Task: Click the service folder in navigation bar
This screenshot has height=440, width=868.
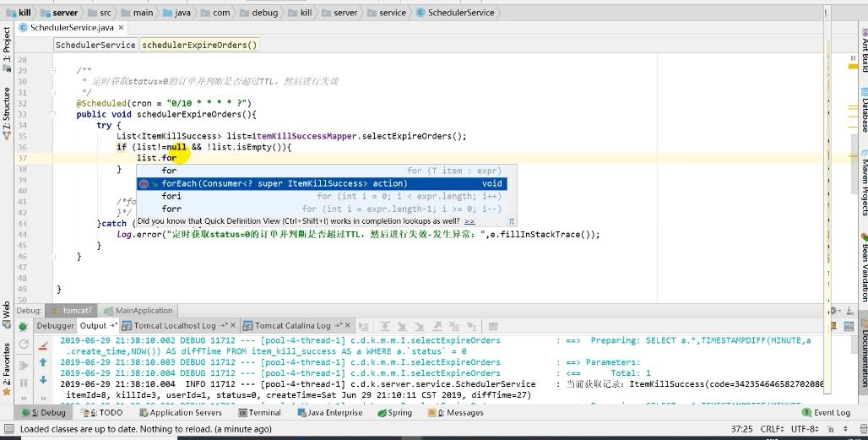Action: [x=387, y=12]
